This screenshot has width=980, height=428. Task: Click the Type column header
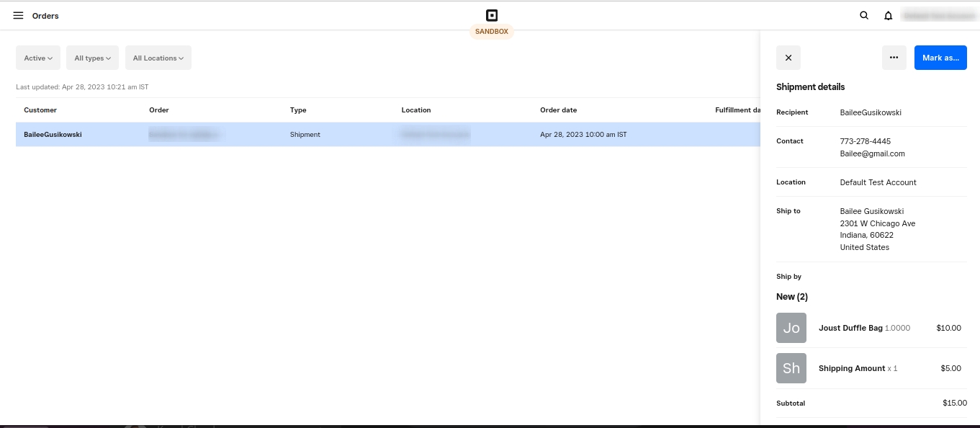click(x=298, y=110)
